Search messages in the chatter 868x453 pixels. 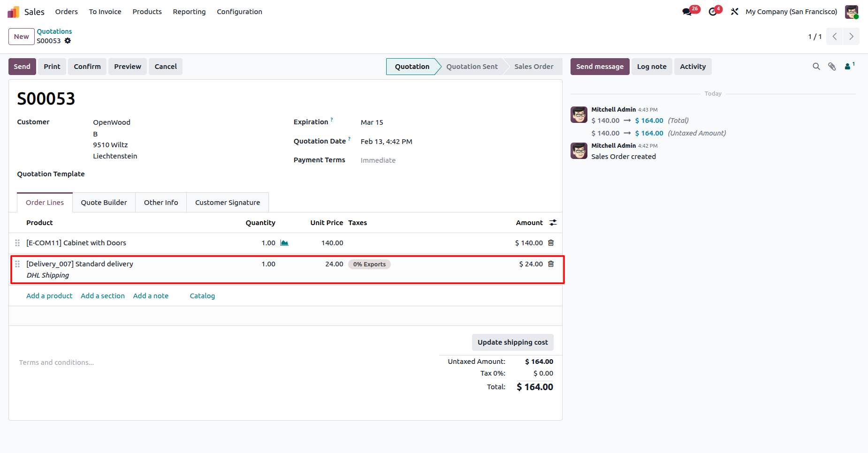[x=816, y=67]
